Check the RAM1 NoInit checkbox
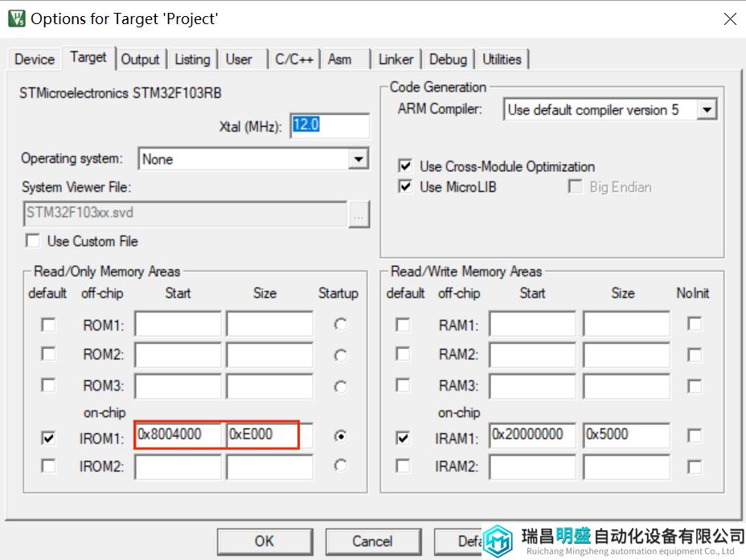Viewport: 746px width, 560px height. (695, 325)
